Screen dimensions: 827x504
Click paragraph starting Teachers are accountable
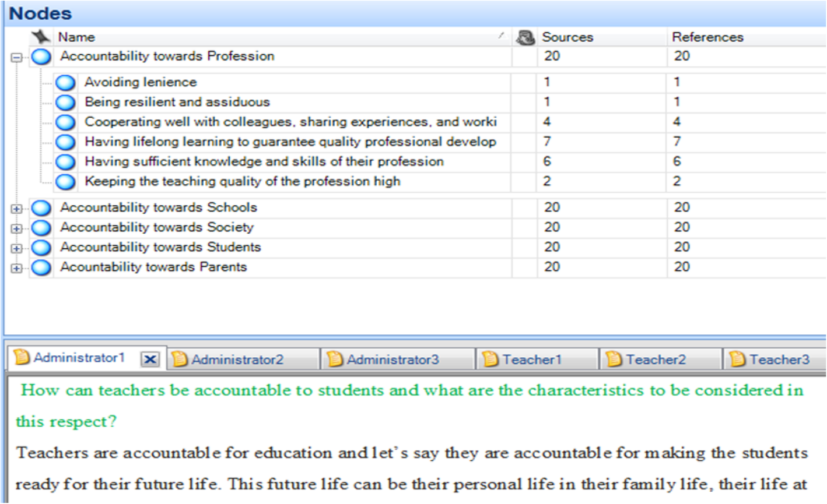click(412, 468)
